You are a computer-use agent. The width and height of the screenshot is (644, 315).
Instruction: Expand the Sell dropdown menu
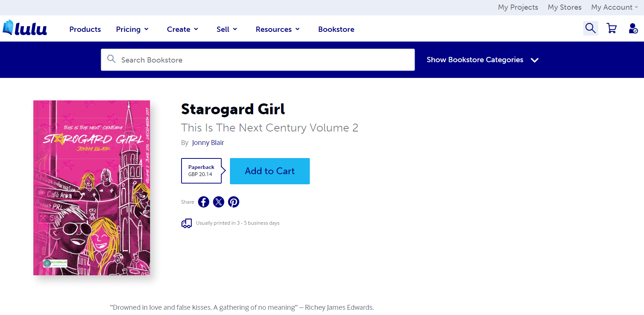227,29
